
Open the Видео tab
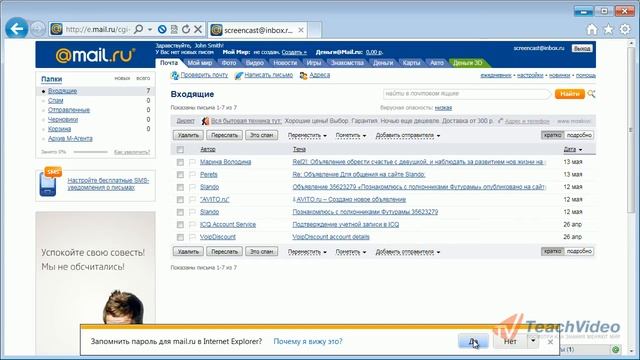(255, 63)
